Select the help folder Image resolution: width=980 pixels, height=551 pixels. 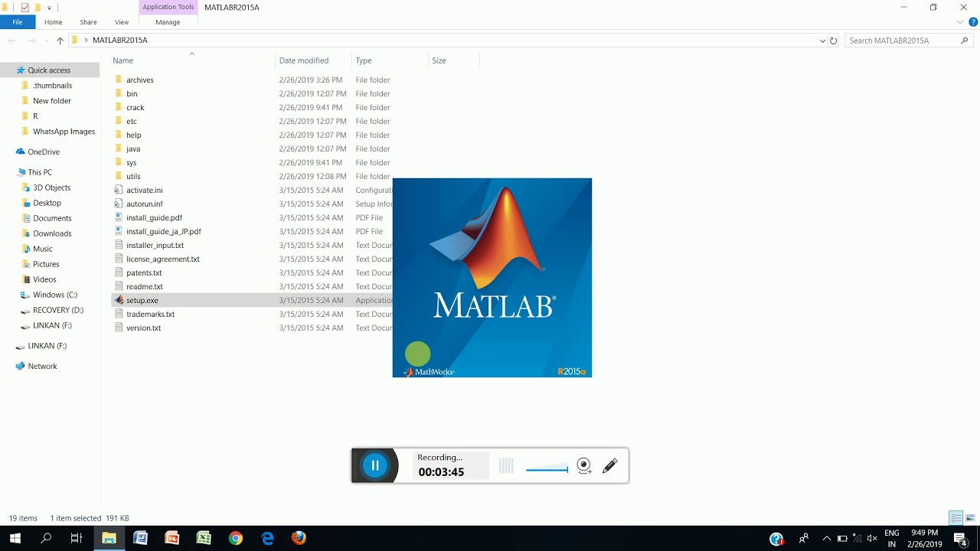coord(134,135)
